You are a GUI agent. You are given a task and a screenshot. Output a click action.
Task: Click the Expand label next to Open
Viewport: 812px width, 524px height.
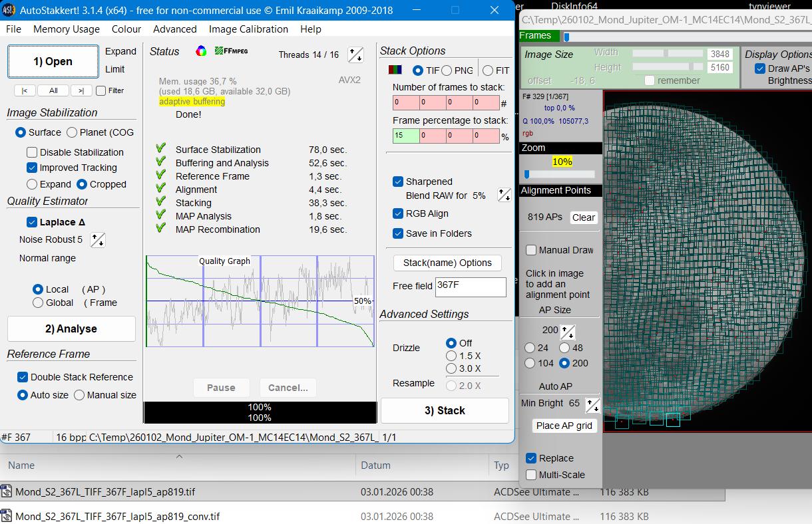pos(120,51)
